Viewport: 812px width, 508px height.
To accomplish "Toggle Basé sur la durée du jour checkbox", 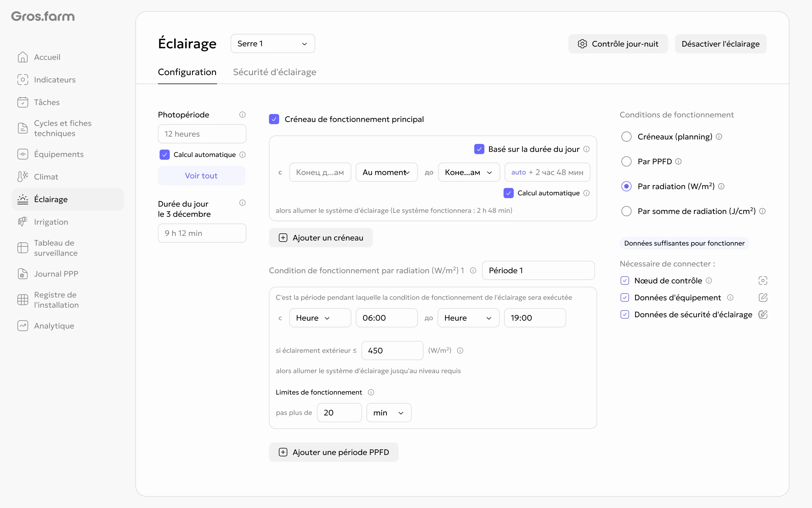I will [x=479, y=149].
